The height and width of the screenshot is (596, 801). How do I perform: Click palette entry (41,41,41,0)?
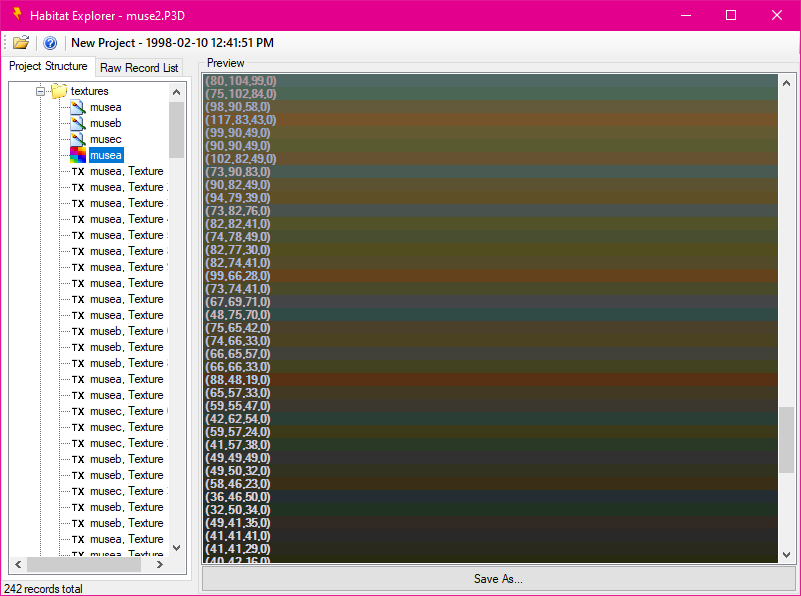pos(490,536)
